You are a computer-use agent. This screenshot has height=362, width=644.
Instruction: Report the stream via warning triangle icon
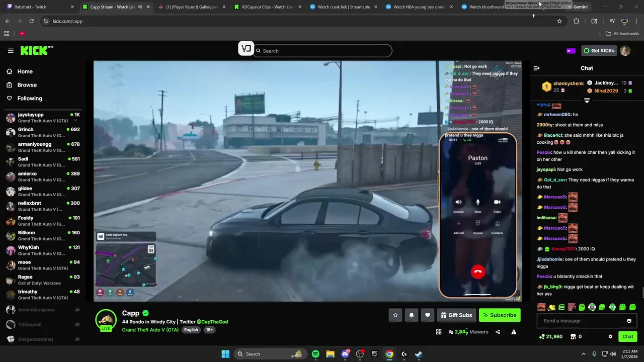tap(514, 332)
